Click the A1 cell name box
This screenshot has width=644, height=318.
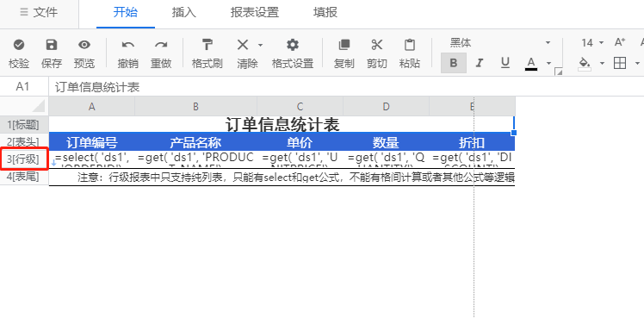[x=22, y=87]
